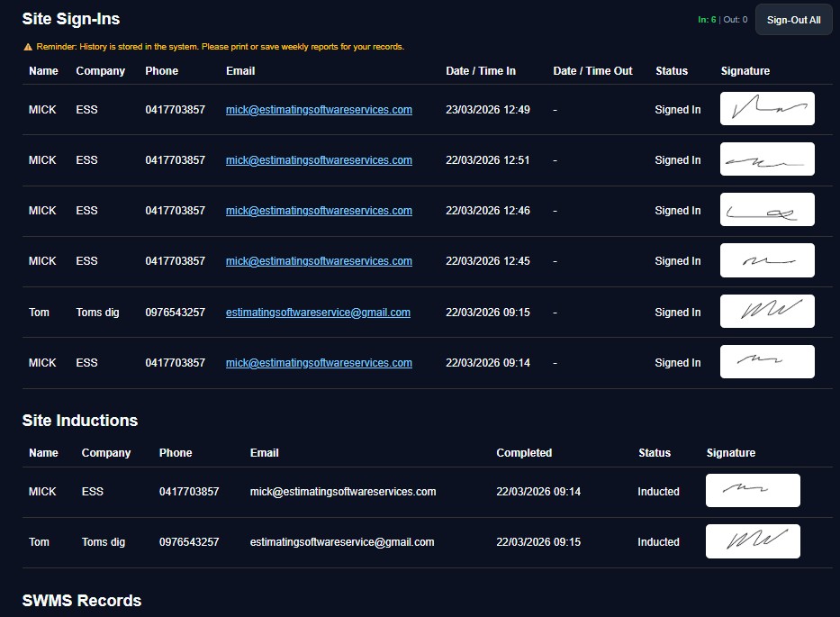This screenshot has width=840, height=617.
Task: Click the email link in the 22/03/2026 12:45 row
Action: [x=319, y=261]
